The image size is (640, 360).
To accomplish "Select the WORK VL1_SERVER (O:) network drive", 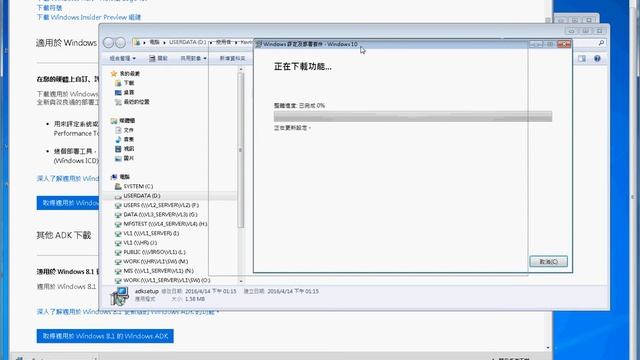I will [x=167, y=280].
